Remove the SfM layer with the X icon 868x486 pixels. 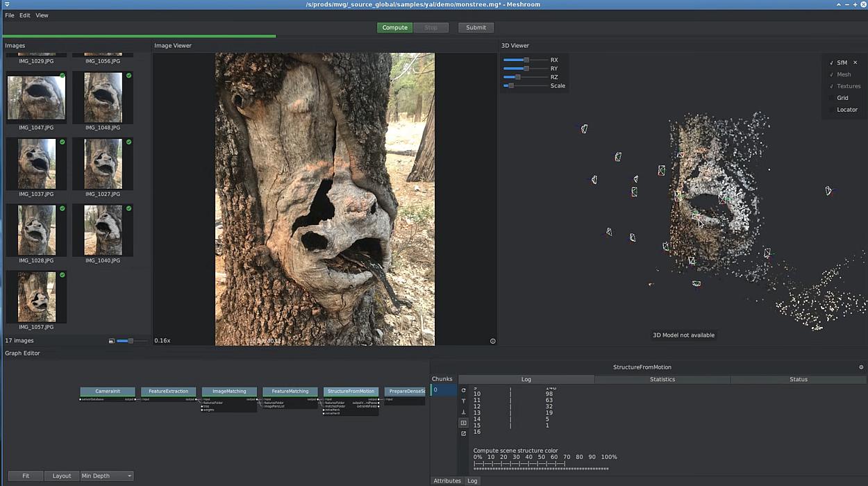(x=855, y=62)
